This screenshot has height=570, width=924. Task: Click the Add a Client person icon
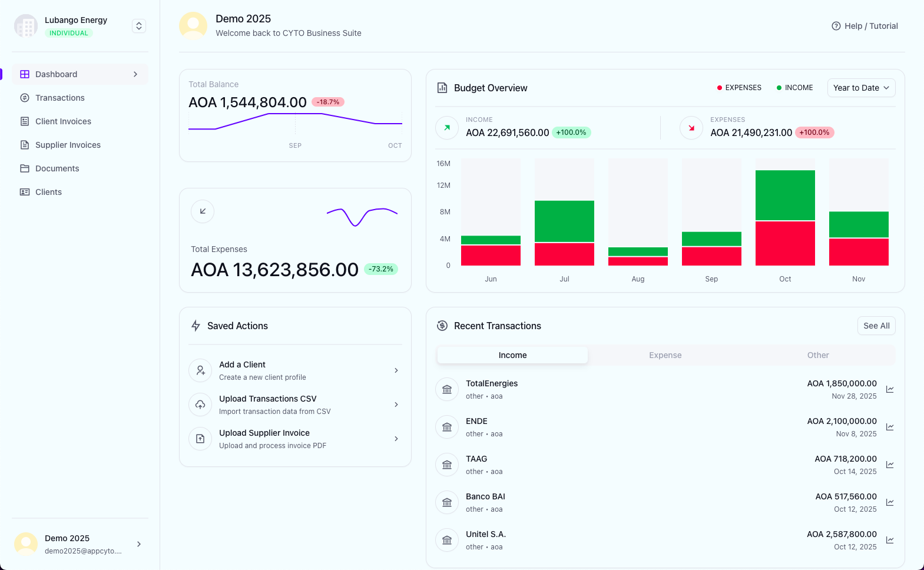click(200, 370)
